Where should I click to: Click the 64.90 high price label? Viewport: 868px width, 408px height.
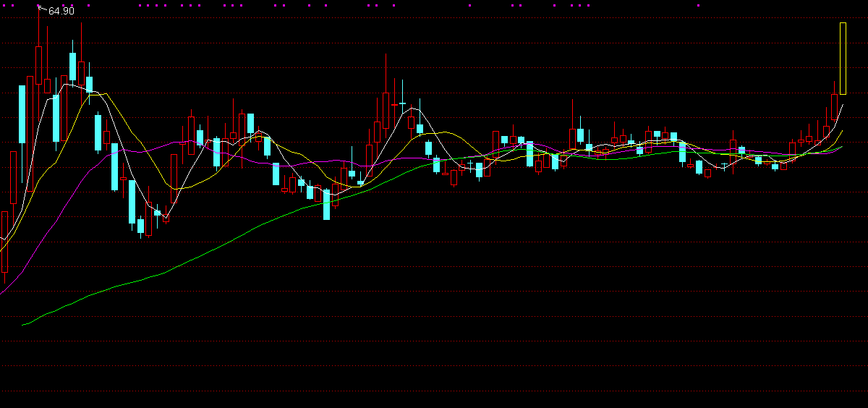click(x=61, y=11)
